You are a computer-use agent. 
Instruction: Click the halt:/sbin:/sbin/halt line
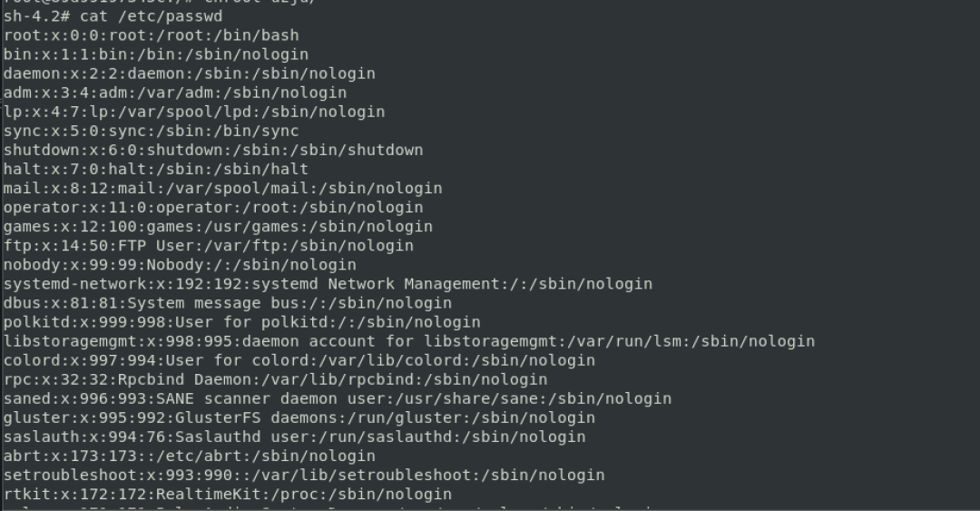[x=156, y=170]
